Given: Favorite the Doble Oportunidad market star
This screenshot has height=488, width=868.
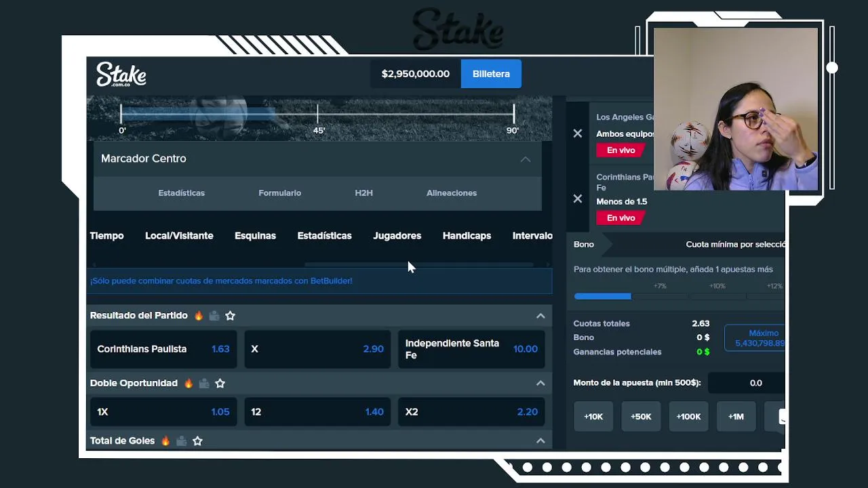Looking at the screenshot, I should [x=220, y=384].
